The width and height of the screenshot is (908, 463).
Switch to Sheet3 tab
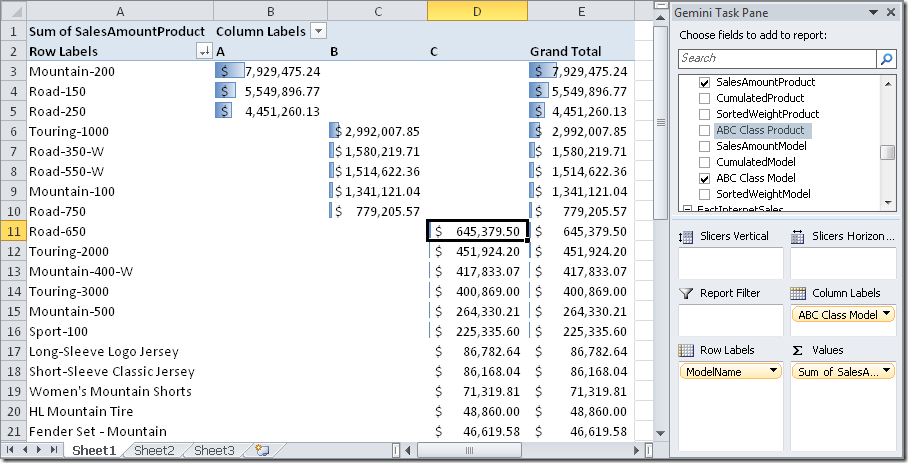tap(214, 450)
